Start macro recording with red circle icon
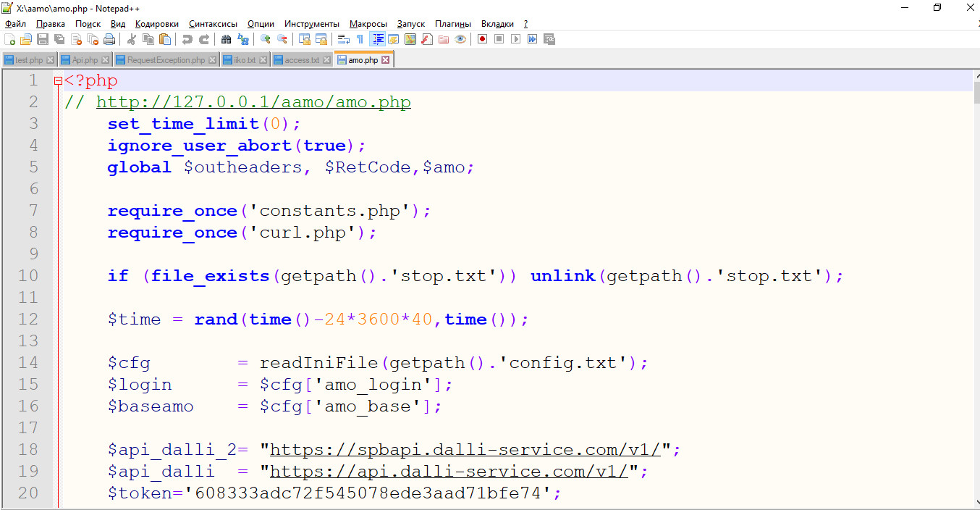The image size is (980, 510). [x=482, y=39]
